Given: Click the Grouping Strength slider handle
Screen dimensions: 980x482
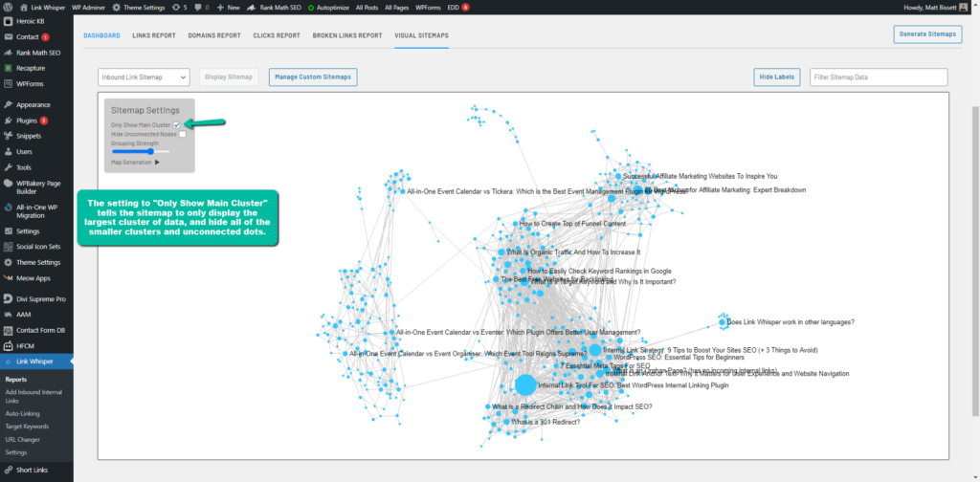Looking at the screenshot, I should pos(151,151).
